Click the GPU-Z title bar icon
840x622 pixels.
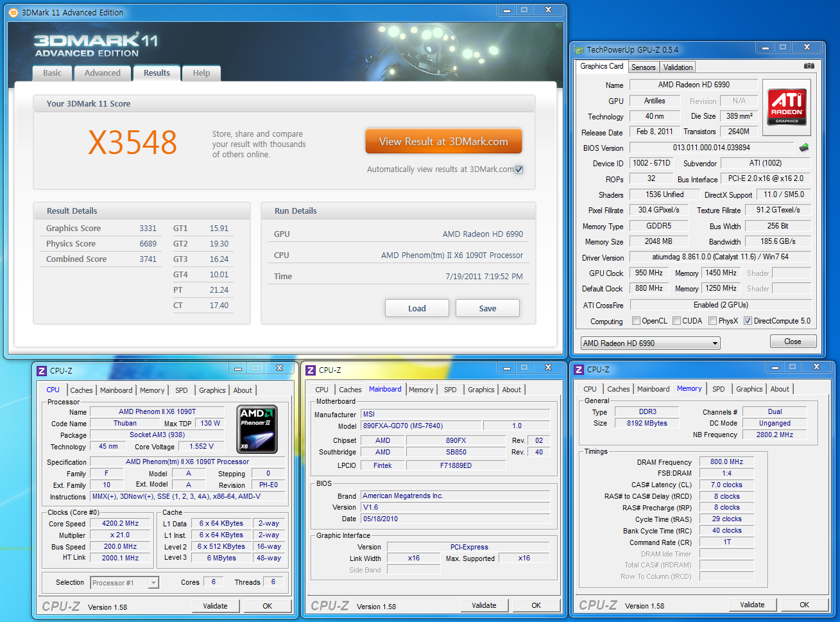click(579, 50)
